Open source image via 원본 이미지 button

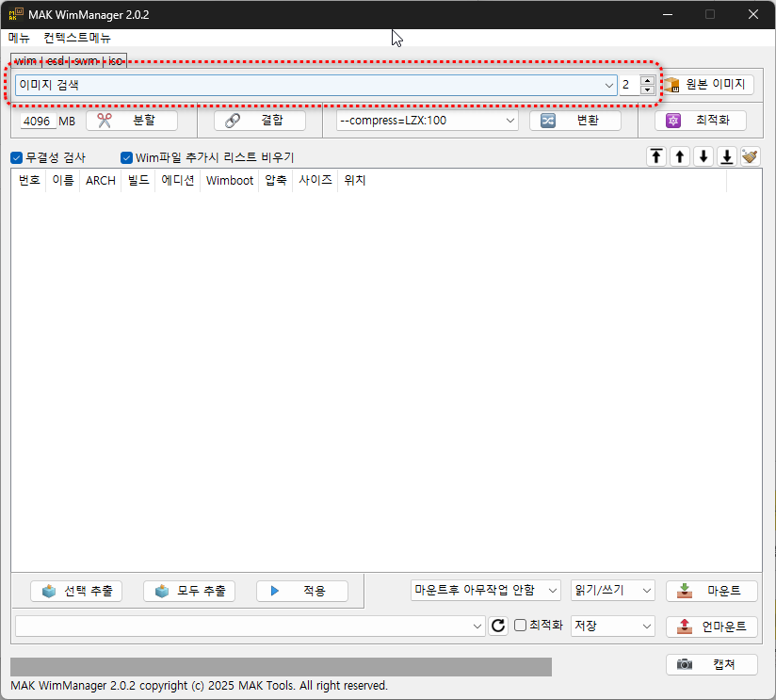point(708,85)
